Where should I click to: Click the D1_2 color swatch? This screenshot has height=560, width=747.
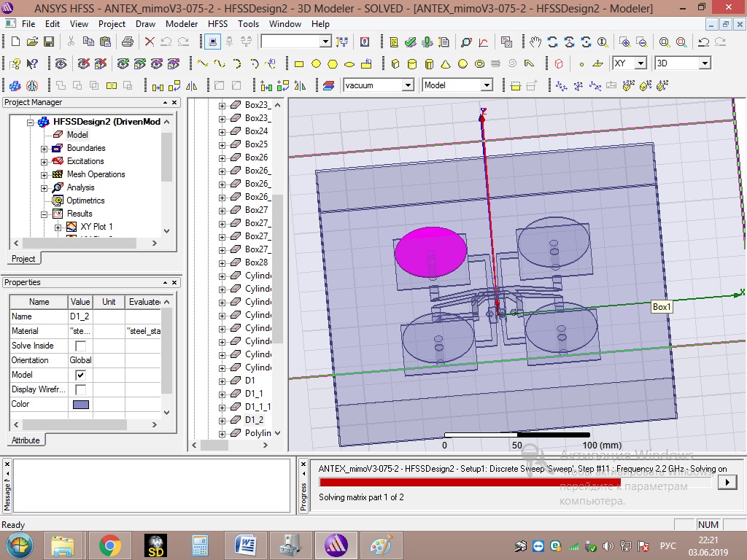tap(80, 404)
